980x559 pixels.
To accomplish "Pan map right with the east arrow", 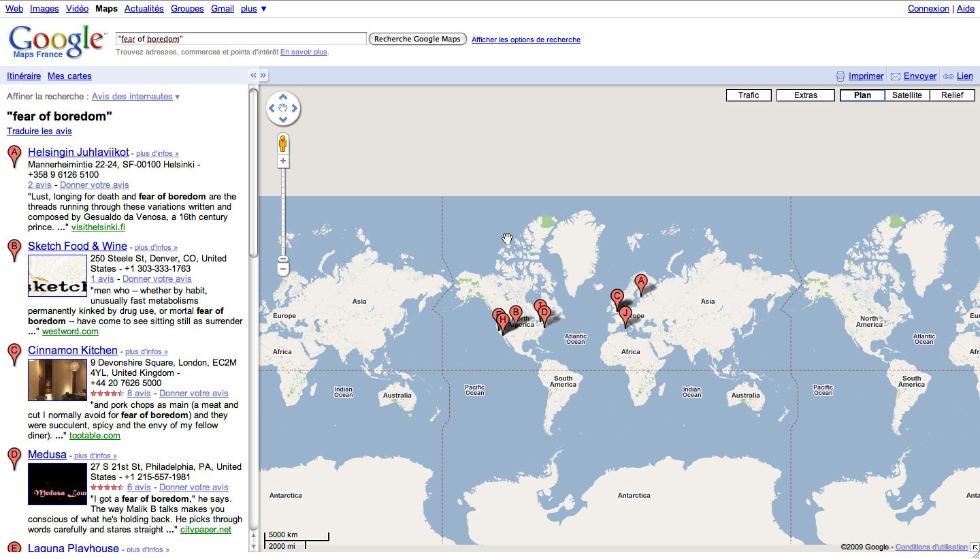I will coord(295,108).
